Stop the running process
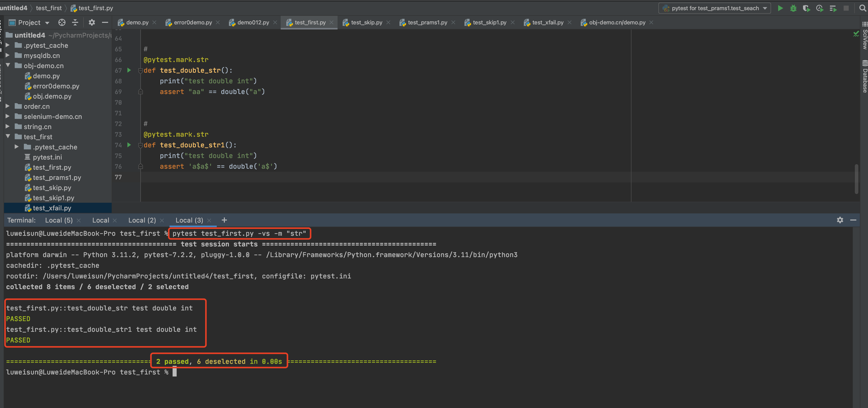 click(846, 8)
